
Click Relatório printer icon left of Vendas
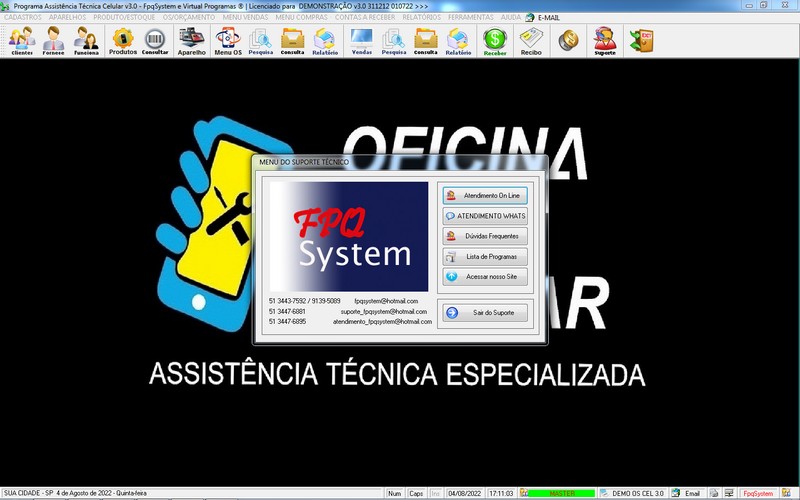point(324,41)
